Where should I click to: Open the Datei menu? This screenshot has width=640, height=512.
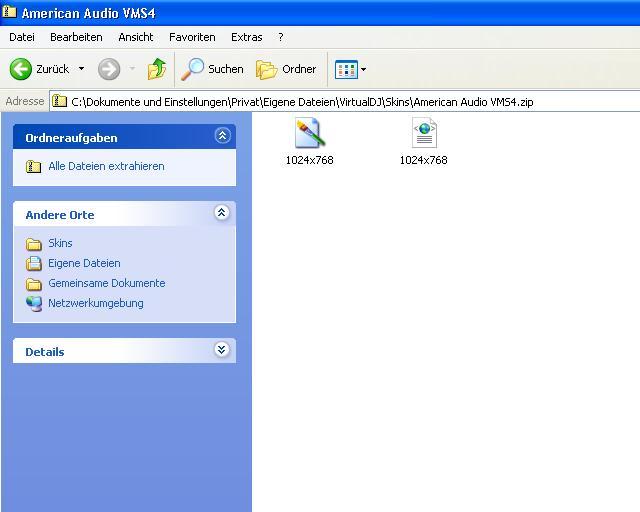[x=22, y=37]
